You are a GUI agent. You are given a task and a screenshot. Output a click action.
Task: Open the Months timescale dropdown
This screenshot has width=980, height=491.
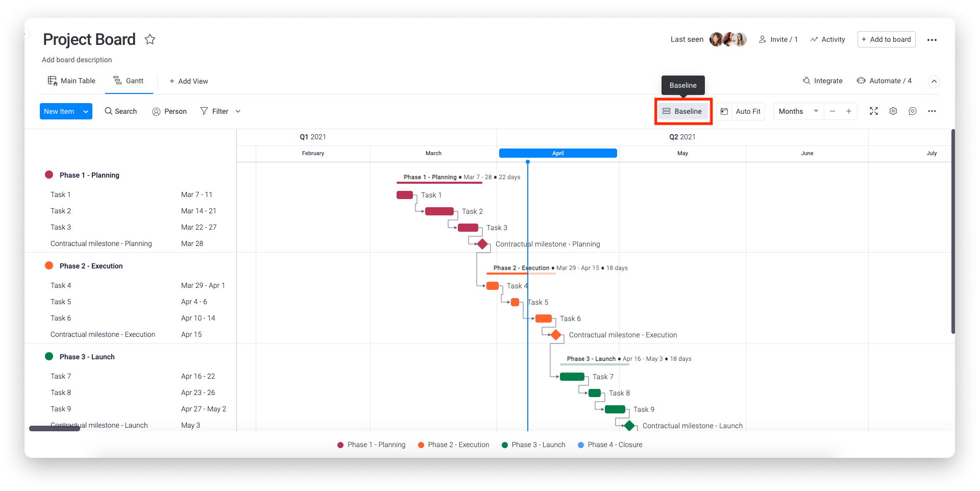(x=798, y=111)
